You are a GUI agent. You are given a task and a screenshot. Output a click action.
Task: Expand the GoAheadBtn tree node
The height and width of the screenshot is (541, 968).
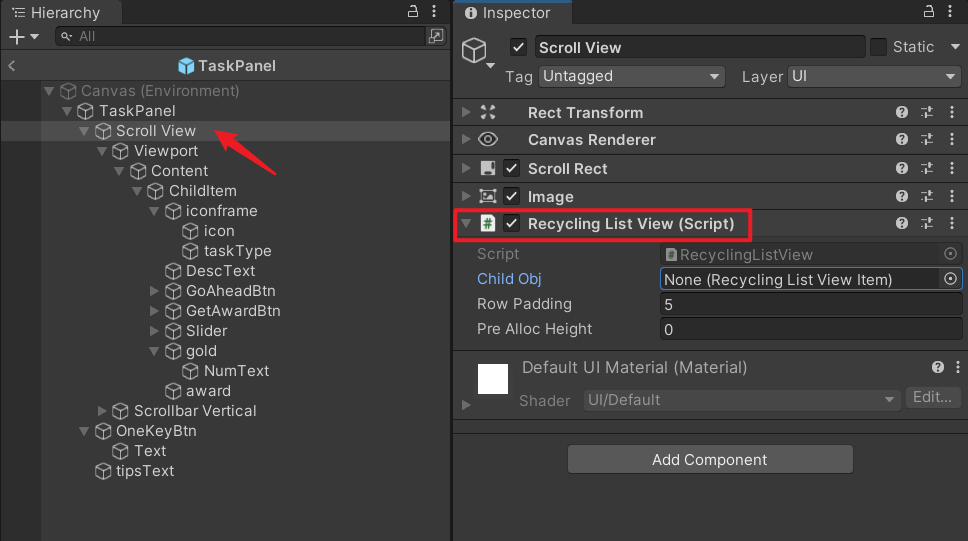[154, 291]
